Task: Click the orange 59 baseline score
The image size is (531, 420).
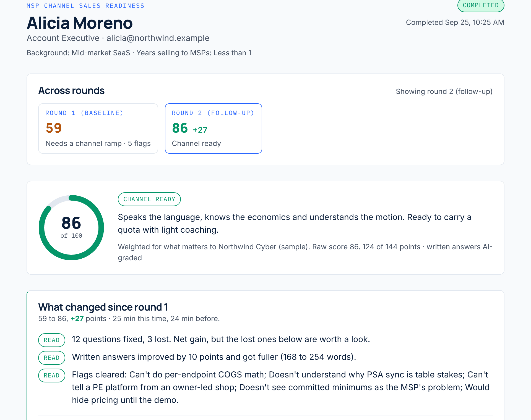Action: click(x=54, y=128)
